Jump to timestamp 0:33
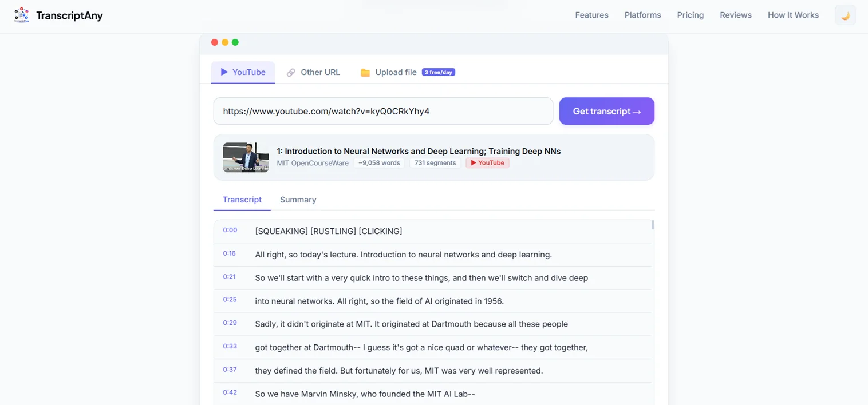This screenshot has height=405, width=868. (230, 346)
